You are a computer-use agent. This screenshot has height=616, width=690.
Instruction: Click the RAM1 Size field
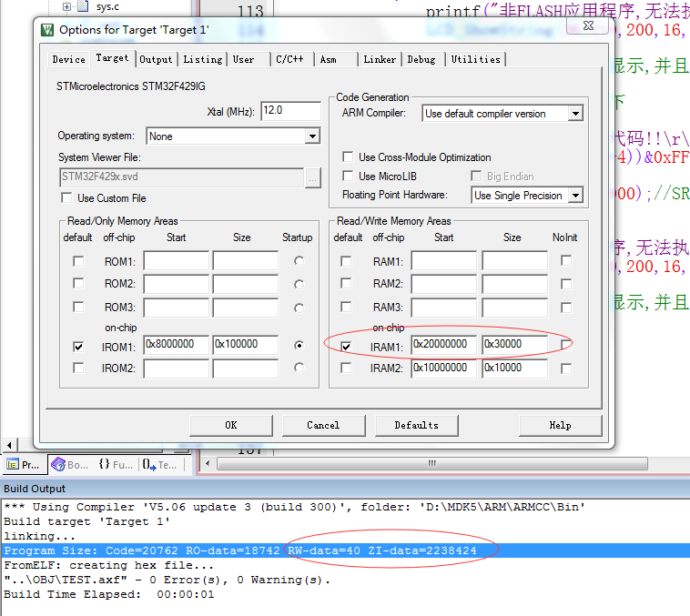coord(515,260)
